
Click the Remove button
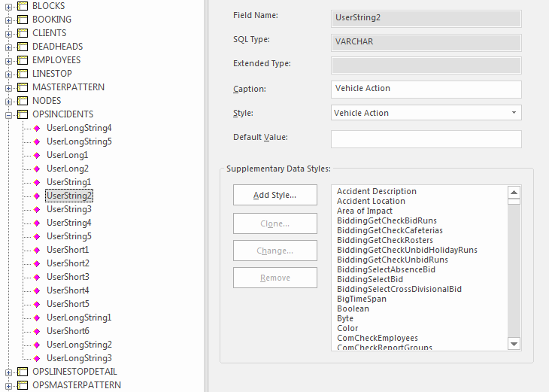click(275, 278)
